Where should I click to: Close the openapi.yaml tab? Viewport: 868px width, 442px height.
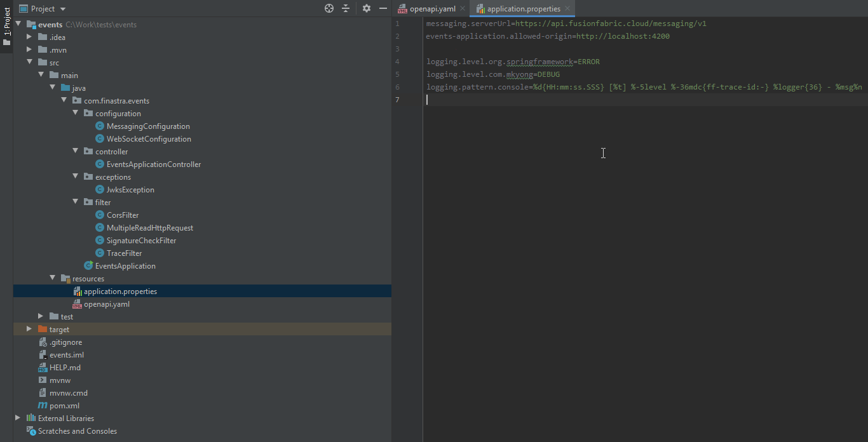(x=463, y=9)
